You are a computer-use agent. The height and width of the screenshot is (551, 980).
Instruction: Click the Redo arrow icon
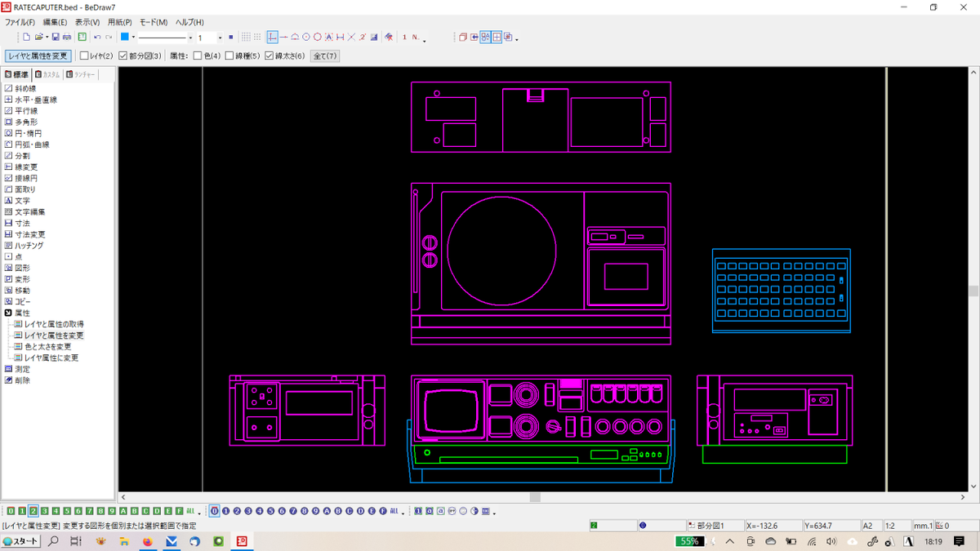tap(109, 37)
